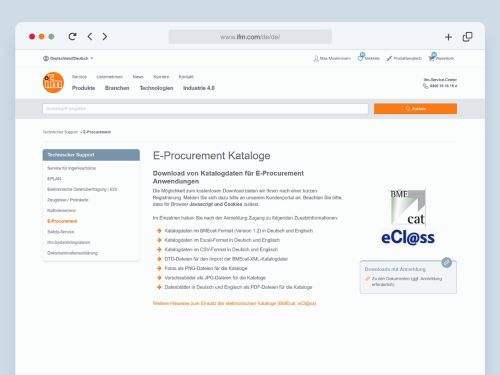Open the Produkte main navigation
The width and height of the screenshot is (500, 375).
(x=84, y=88)
